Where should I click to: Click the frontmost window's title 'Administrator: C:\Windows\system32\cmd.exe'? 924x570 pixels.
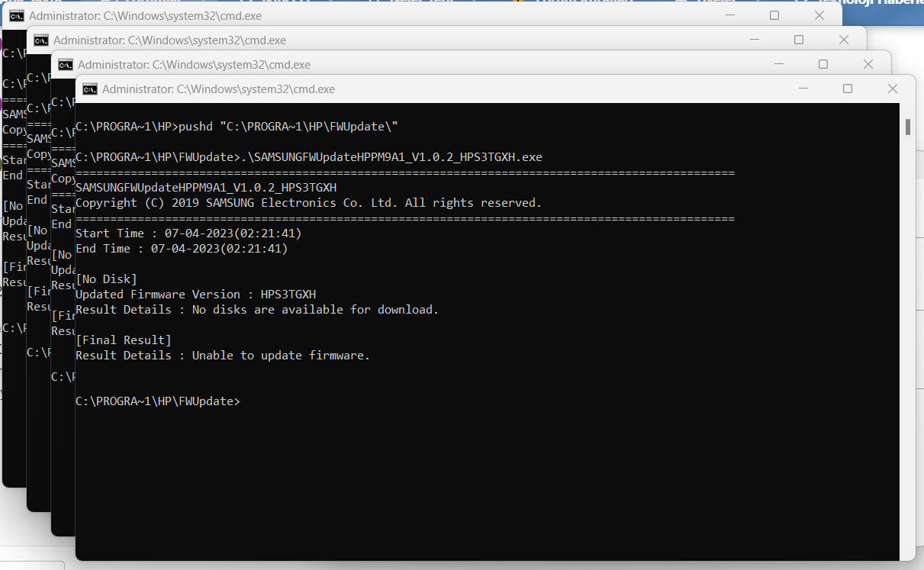coord(218,89)
